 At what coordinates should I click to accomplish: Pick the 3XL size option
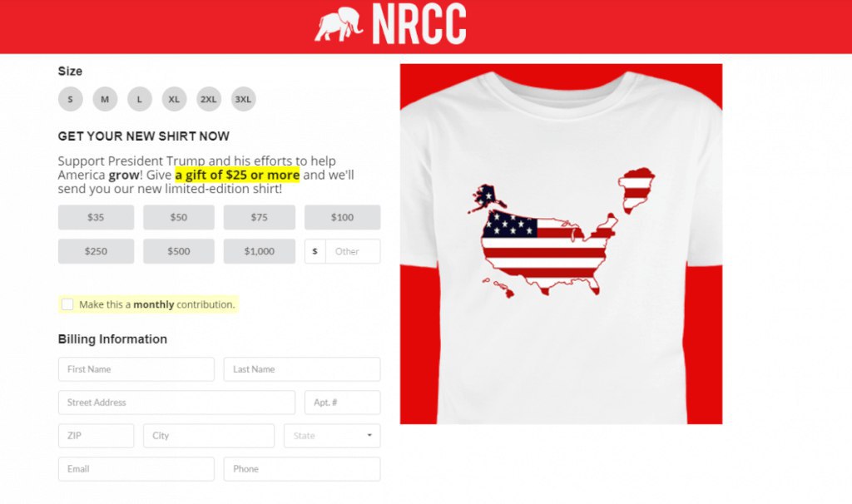pyautogui.click(x=243, y=100)
